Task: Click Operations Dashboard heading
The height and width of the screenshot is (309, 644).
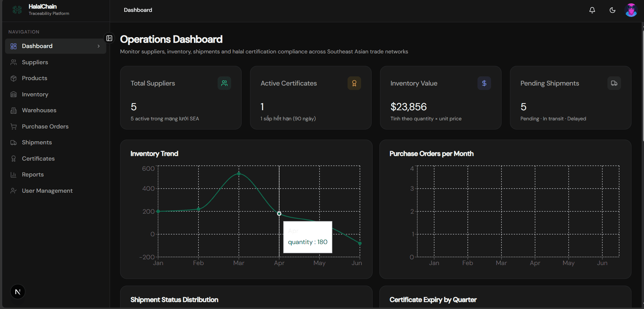Action: coord(171,39)
